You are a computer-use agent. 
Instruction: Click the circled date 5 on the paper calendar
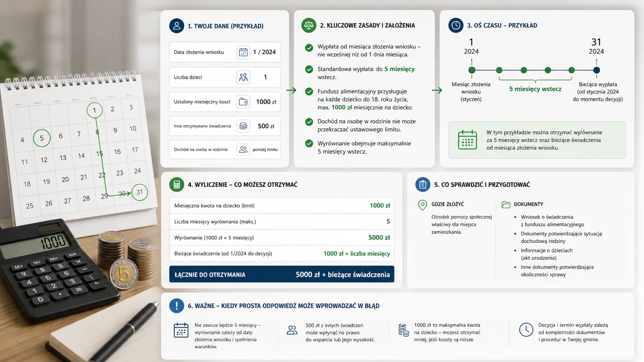click(x=42, y=138)
